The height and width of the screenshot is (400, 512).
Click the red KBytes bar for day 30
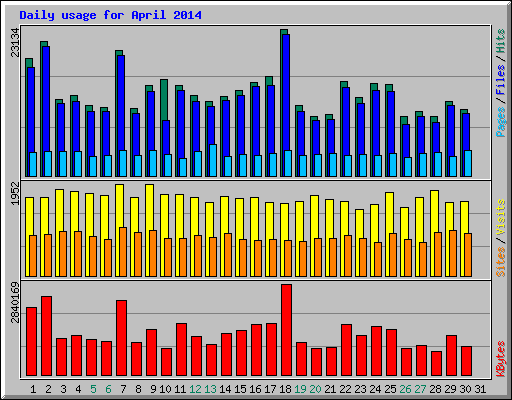[466, 361]
